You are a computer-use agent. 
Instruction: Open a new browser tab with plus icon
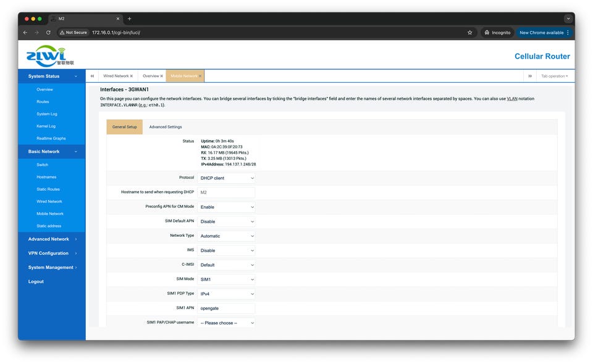(129, 19)
